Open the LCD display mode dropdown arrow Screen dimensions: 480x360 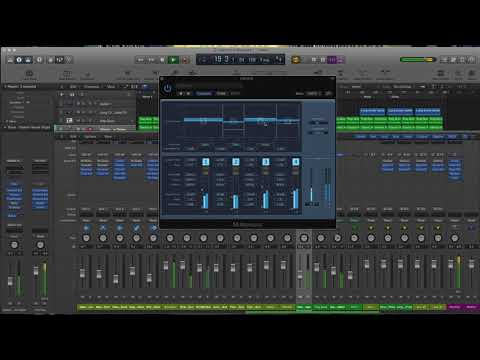(x=279, y=60)
